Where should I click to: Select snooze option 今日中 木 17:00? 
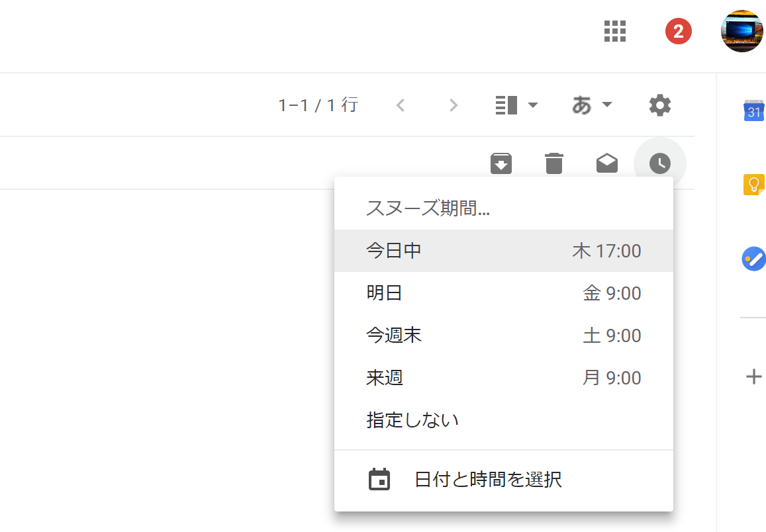tap(503, 251)
